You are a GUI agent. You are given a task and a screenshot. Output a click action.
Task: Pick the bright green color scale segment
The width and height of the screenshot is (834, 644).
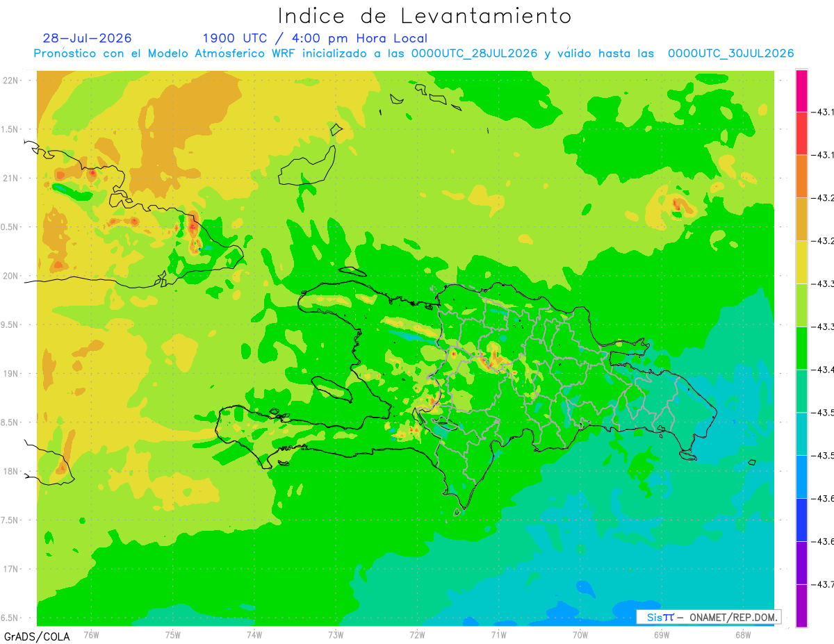[801, 348]
